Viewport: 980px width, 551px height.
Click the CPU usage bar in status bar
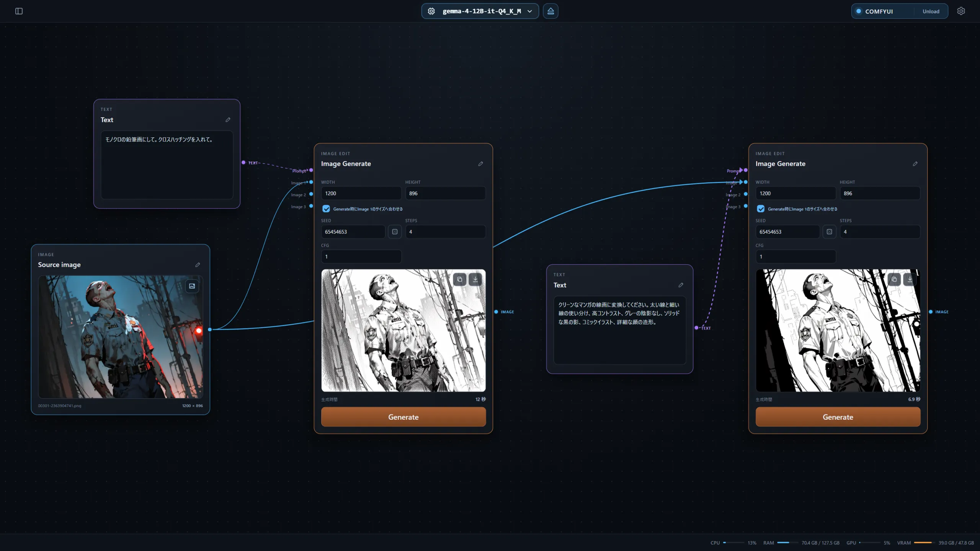pyautogui.click(x=733, y=543)
